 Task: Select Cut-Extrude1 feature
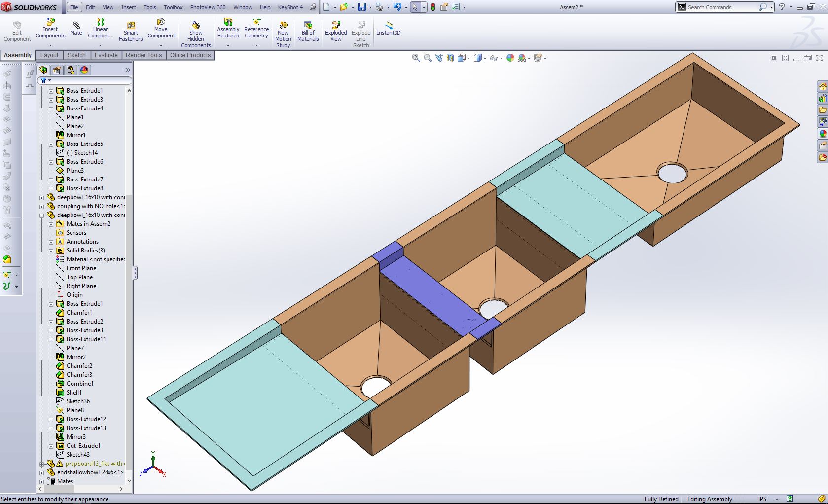83,446
